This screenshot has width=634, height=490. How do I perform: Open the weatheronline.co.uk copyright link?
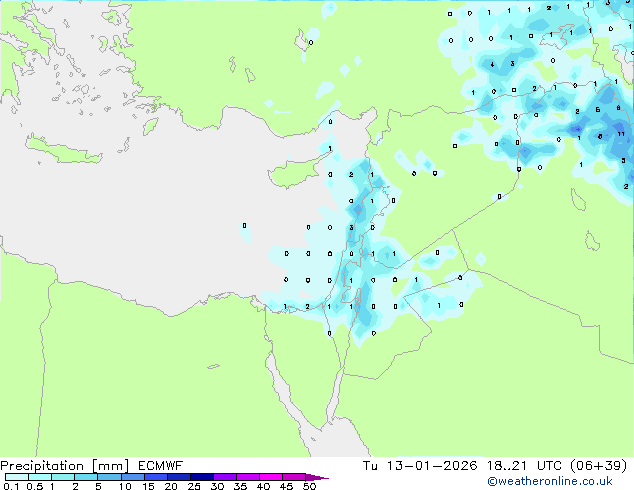click(x=550, y=481)
